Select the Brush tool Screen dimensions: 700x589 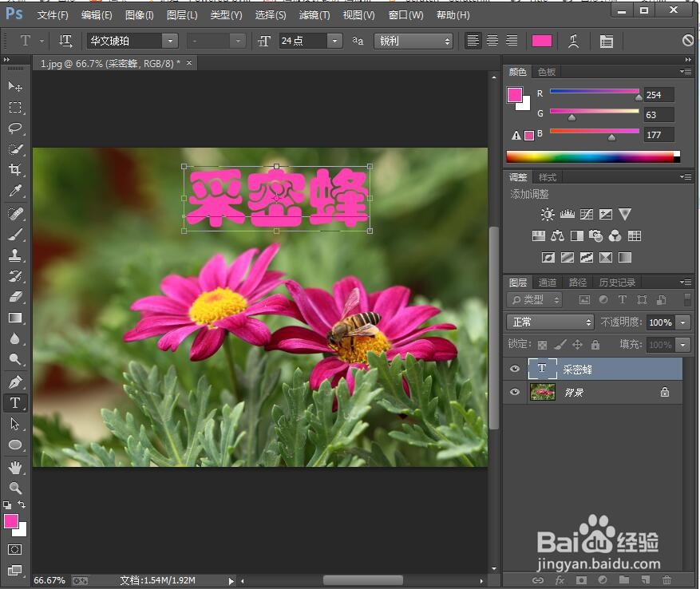14,234
